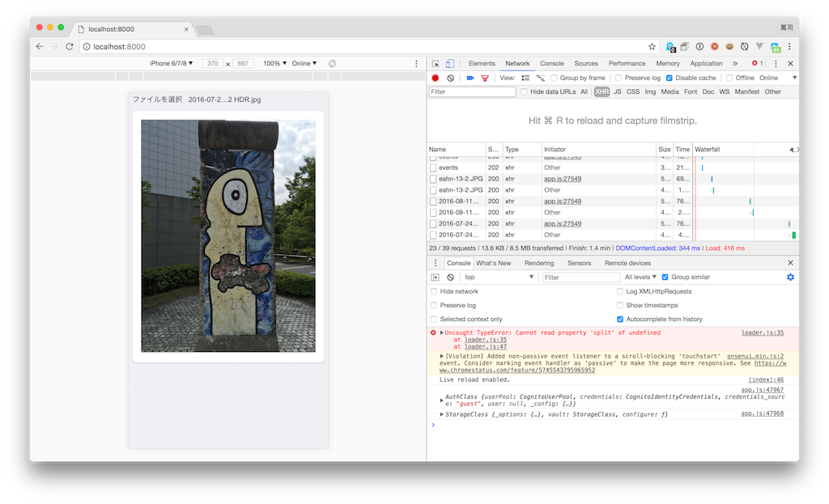Clear the network log
Image resolution: width=829 pixels, height=504 pixels.
click(x=450, y=78)
